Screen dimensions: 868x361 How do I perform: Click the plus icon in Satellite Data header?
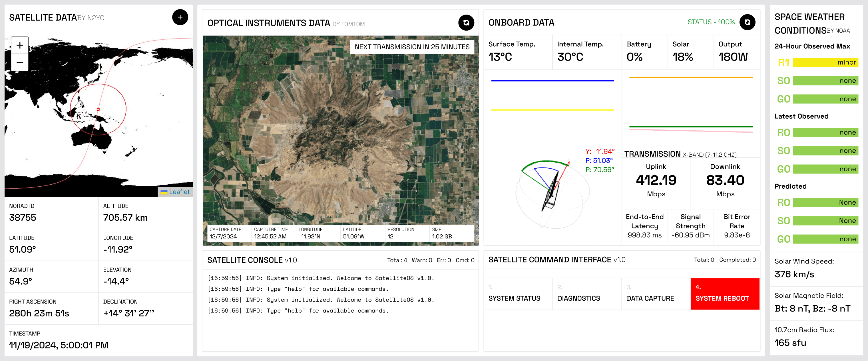(180, 17)
